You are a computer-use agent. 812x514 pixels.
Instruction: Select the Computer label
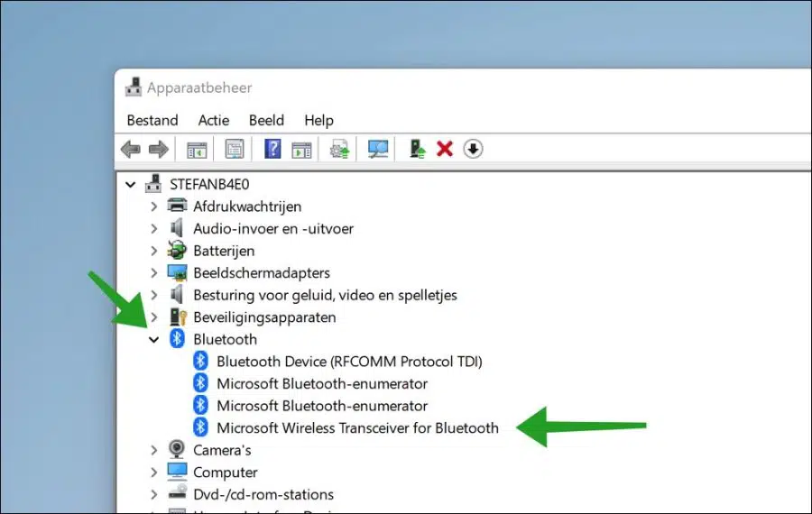tap(226, 473)
